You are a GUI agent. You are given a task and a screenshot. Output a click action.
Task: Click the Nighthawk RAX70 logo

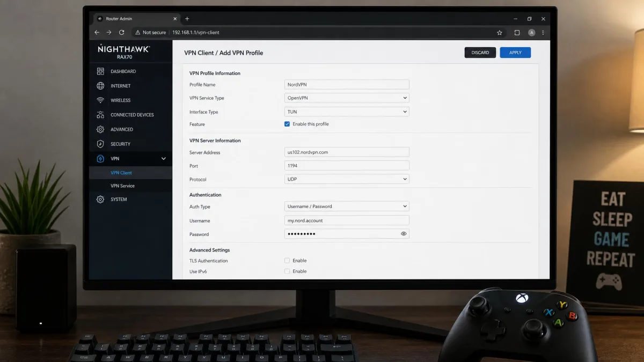pos(123,51)
